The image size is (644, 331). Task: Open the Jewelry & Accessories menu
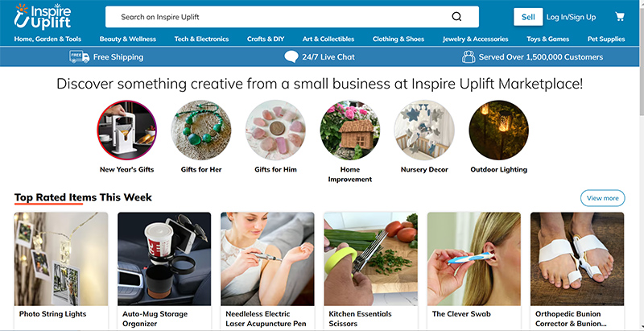coord(475,39)
